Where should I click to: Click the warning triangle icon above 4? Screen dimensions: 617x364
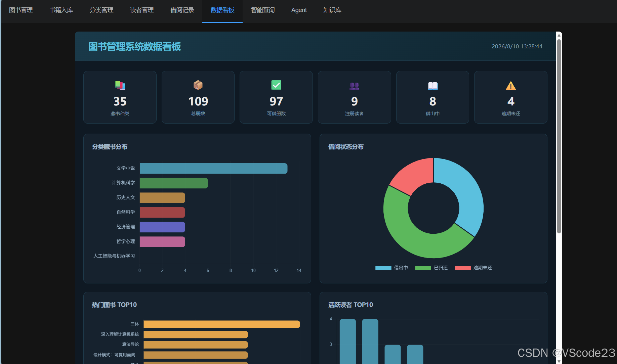[511, 86]
